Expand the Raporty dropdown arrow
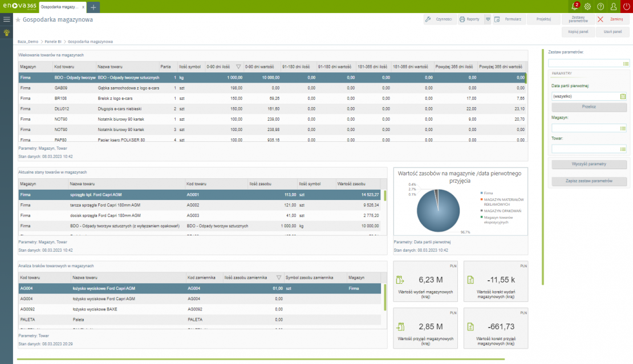 488,19
